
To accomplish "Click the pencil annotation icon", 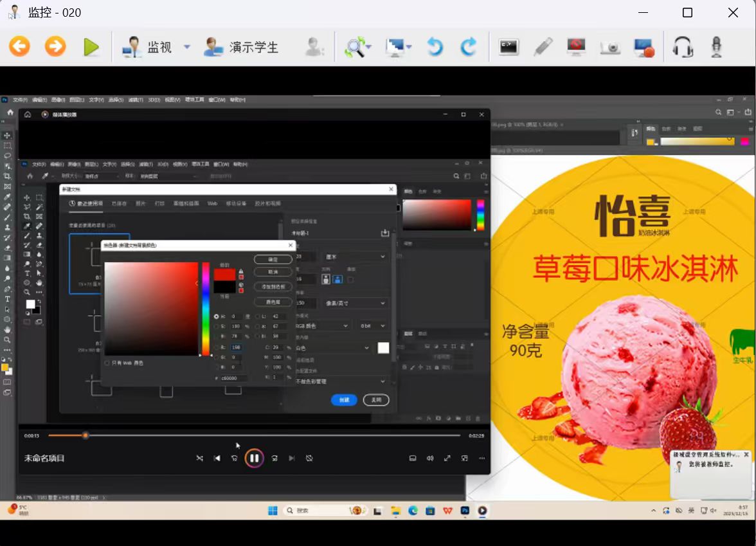I will pos(543,46).
